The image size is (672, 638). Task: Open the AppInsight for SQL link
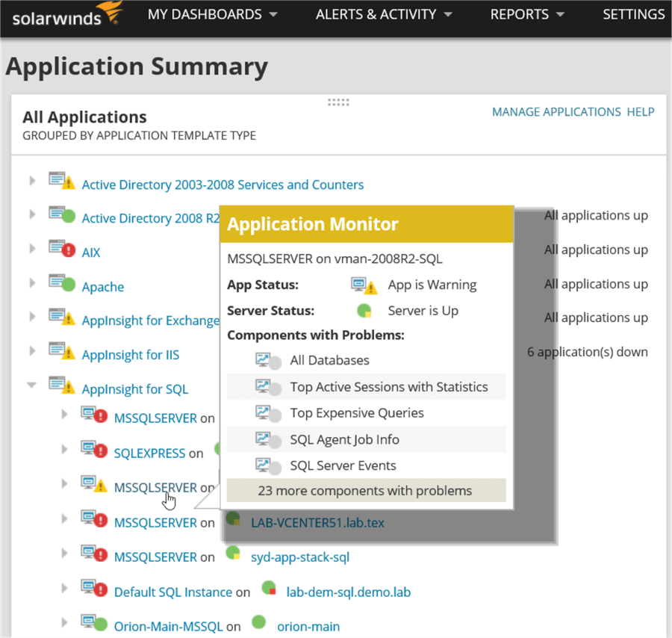click(135, 389)
